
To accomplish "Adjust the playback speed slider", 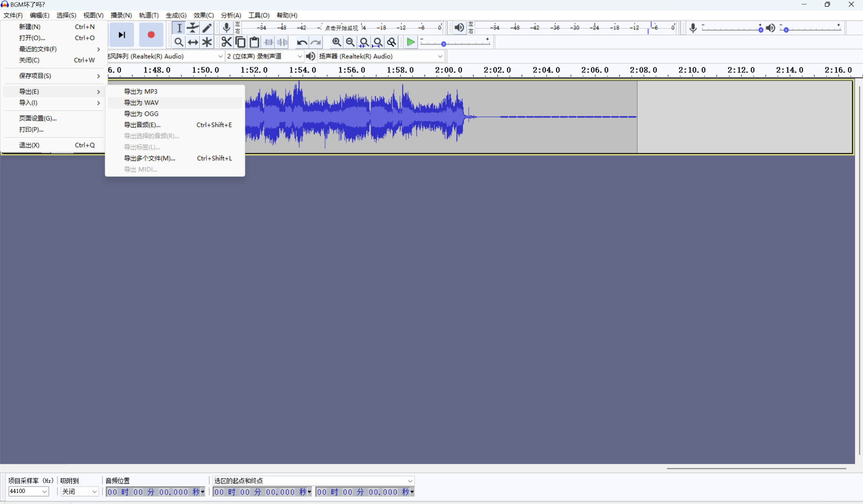I will [x=455, y=43].
